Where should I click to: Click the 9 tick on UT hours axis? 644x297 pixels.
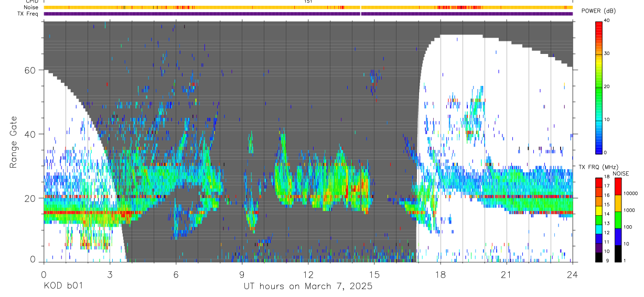(x=242, y=274)
